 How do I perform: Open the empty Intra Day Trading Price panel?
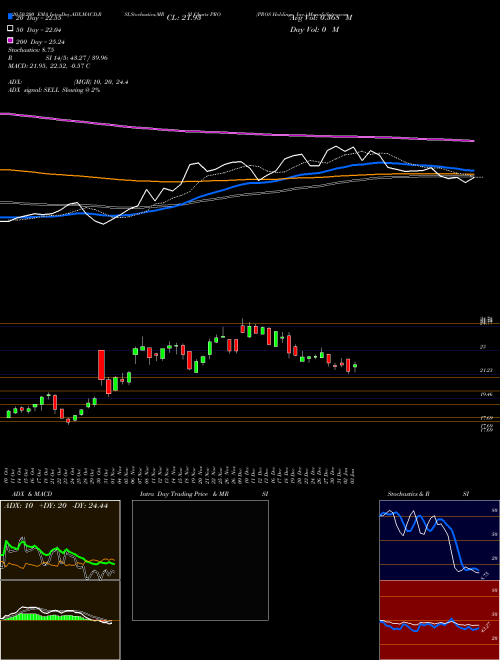pos(200,560)
